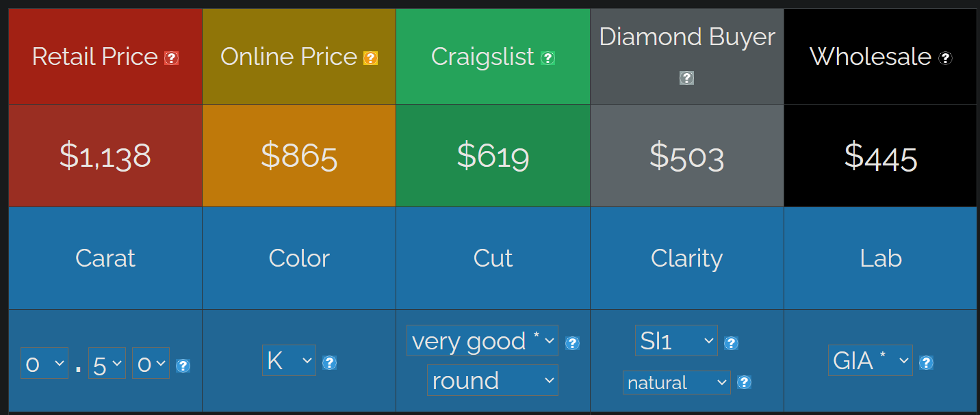The image size is (980, 415).
Task: Open help icon beside the Color dropdown
Action: tap(329, 362)
